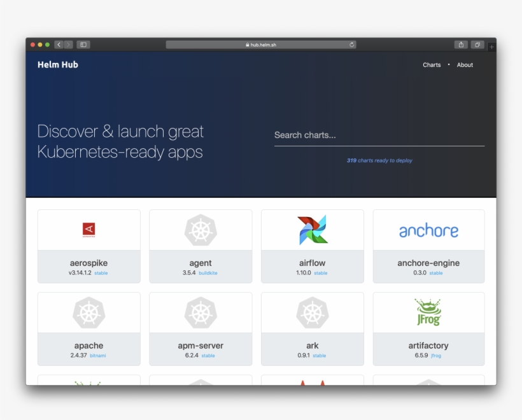
Task: Click the Helm Hub logo link
Action: coord(57,64)
